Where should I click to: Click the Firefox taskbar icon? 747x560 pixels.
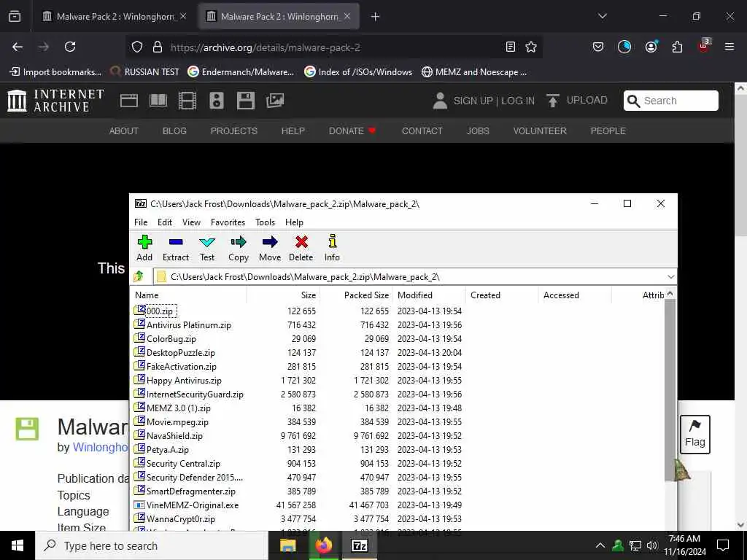[324, 545]
